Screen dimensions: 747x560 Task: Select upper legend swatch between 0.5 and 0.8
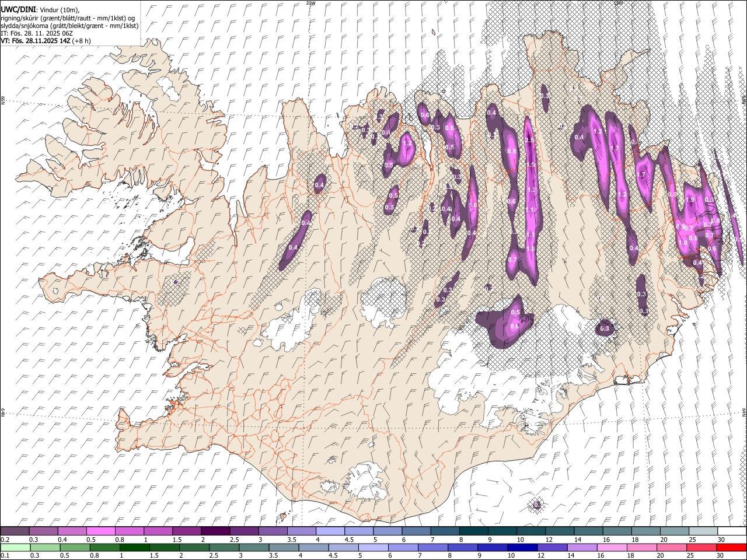click(x=100, y=531)
